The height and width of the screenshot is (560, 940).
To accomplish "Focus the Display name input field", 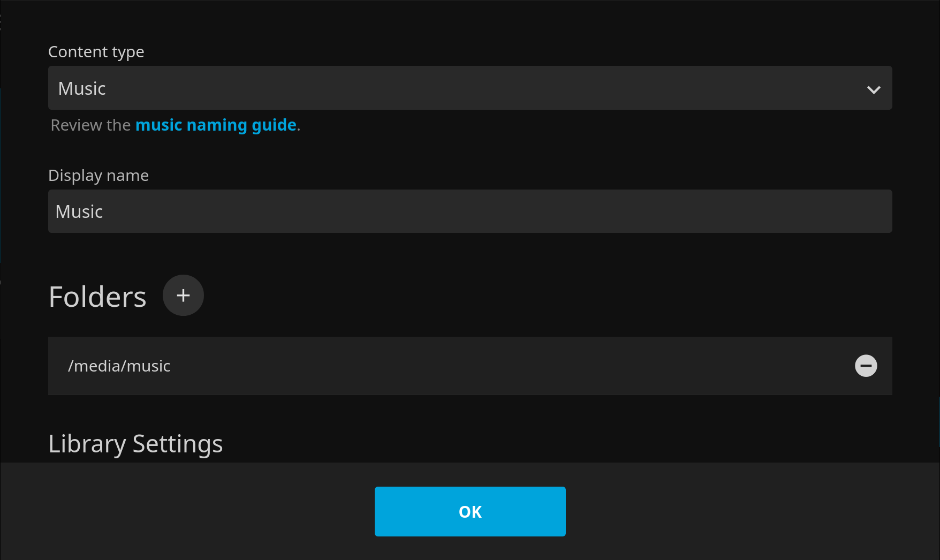I will pyautogui.click(x=470, y=211).
